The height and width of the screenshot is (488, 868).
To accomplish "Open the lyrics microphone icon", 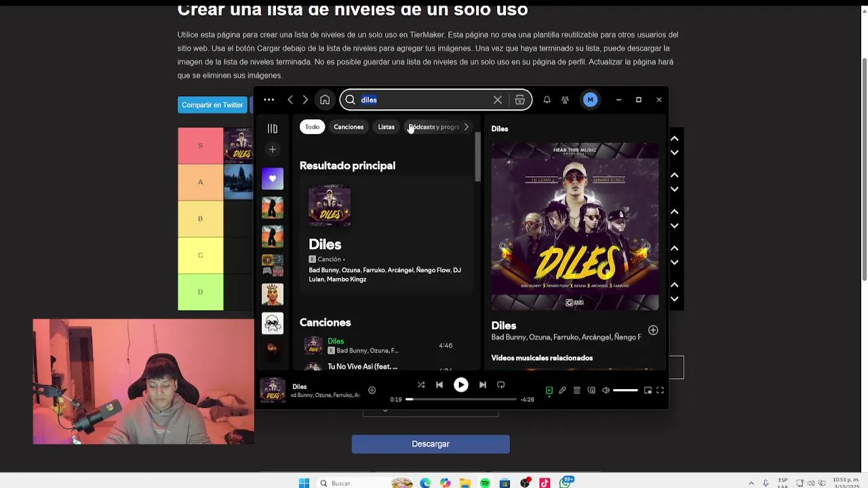I will 562,390.
